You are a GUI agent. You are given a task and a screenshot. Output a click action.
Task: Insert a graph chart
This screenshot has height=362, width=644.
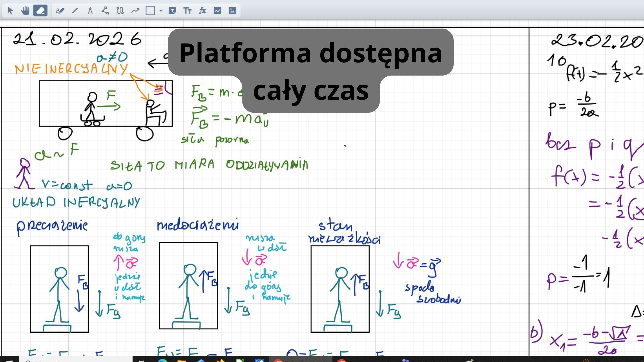[x=217, y=11]
